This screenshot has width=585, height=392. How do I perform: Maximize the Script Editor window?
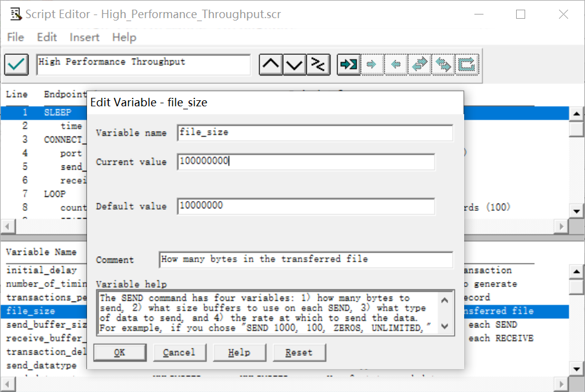[521, 14]
